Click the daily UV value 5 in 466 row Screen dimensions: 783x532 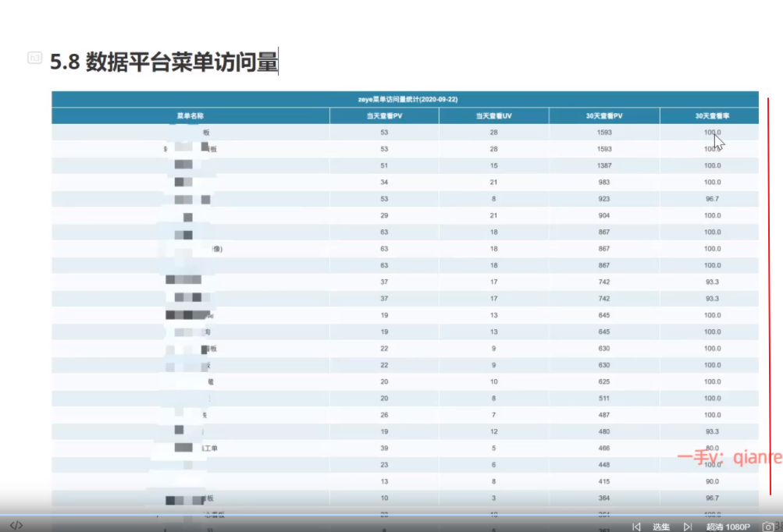click(x=493, y=449)
